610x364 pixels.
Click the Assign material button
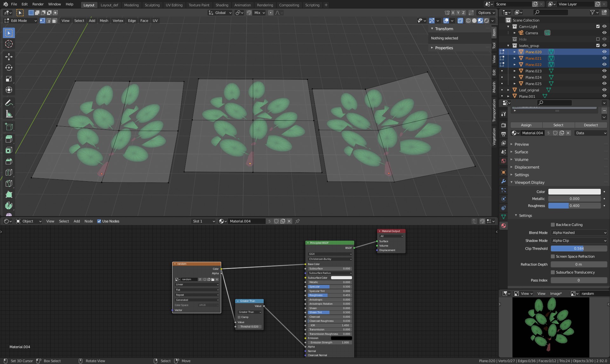[x=526, y=125]
